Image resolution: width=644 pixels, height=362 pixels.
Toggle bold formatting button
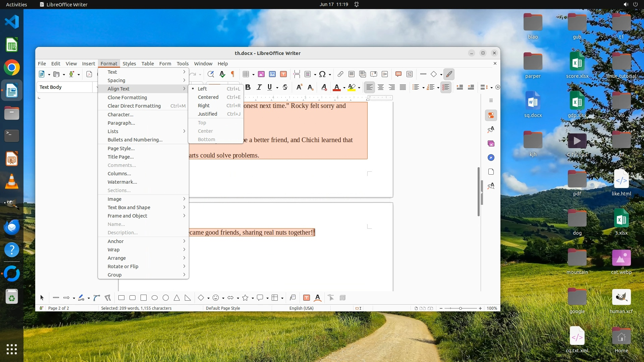pos(248,87)
